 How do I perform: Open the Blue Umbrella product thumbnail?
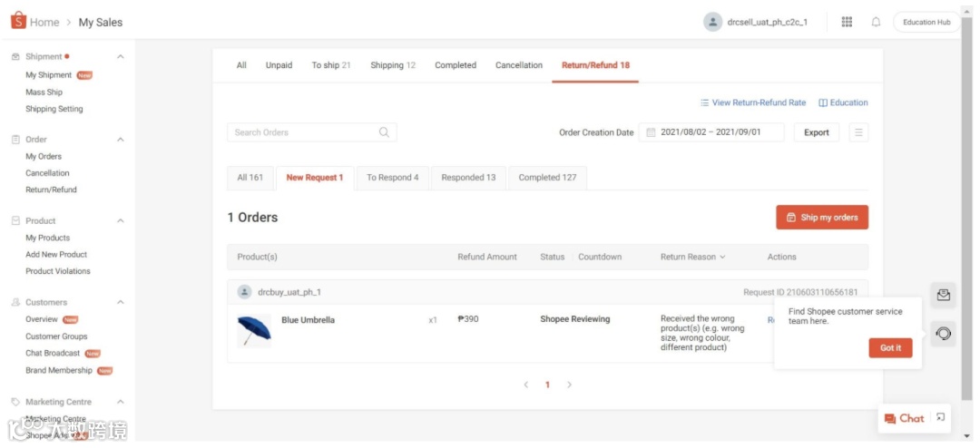coord(254,330)
